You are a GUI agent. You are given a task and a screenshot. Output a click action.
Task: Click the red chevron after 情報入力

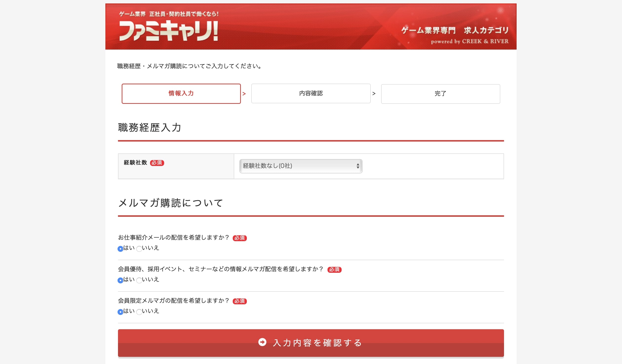244,94
